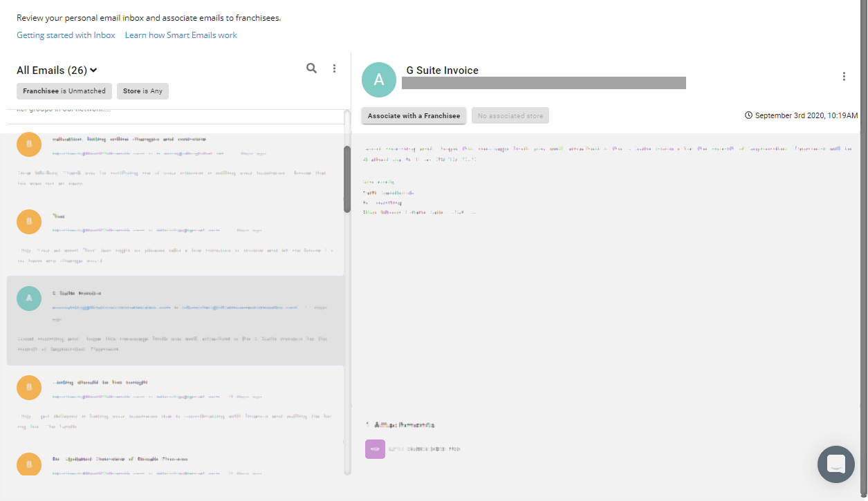Open the chat support widget bubble
The image size is (868, 501).
[x=836, y=464]
